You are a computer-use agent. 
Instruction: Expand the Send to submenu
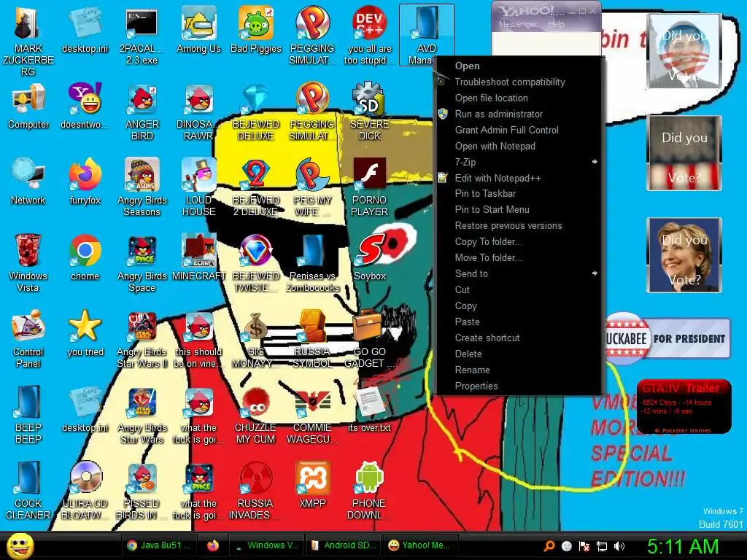pos(519,274)
